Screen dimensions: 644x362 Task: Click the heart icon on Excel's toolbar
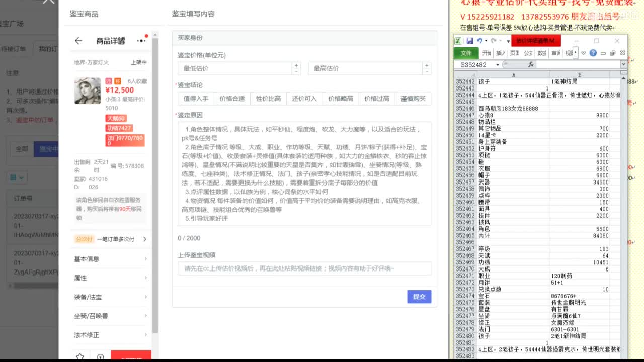coord(583,53)
